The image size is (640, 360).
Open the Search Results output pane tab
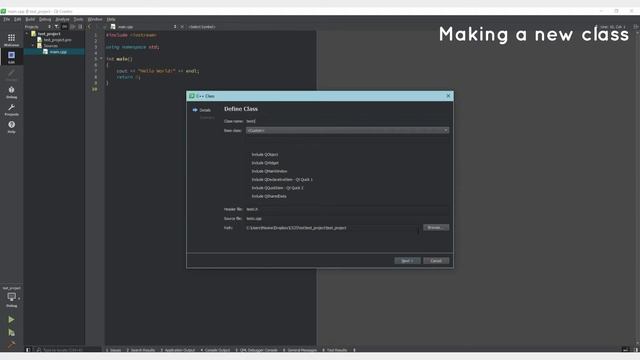tap(141, 350)
